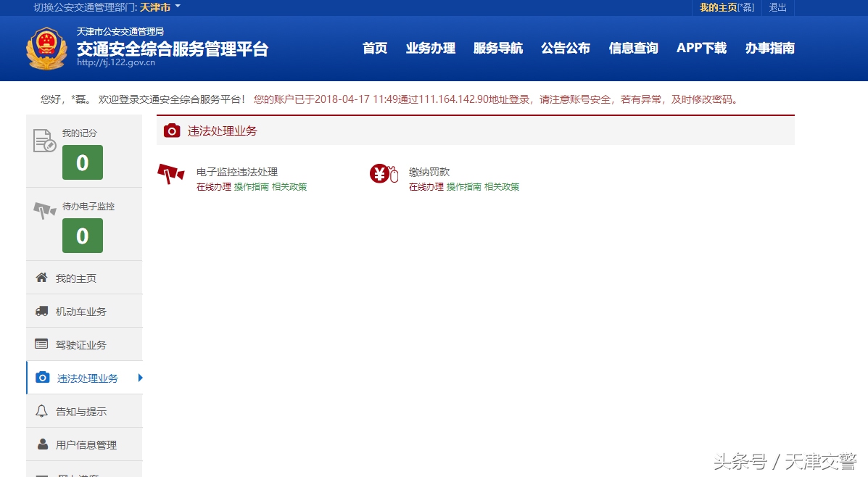The height and width of the screenshot is (477, 868).
Task: Click the monitor flag icon for 待办电子监控
Action: (x=46, y=210)
